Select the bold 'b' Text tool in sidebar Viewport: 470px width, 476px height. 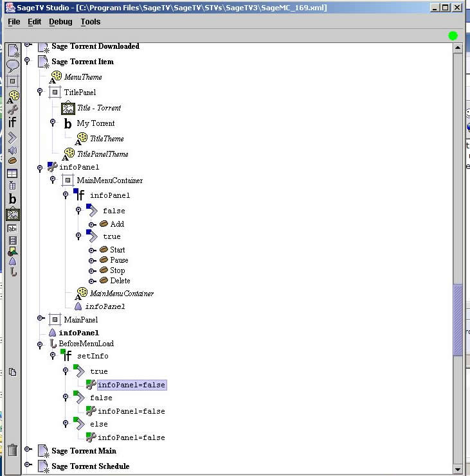[x=12, y=199]
